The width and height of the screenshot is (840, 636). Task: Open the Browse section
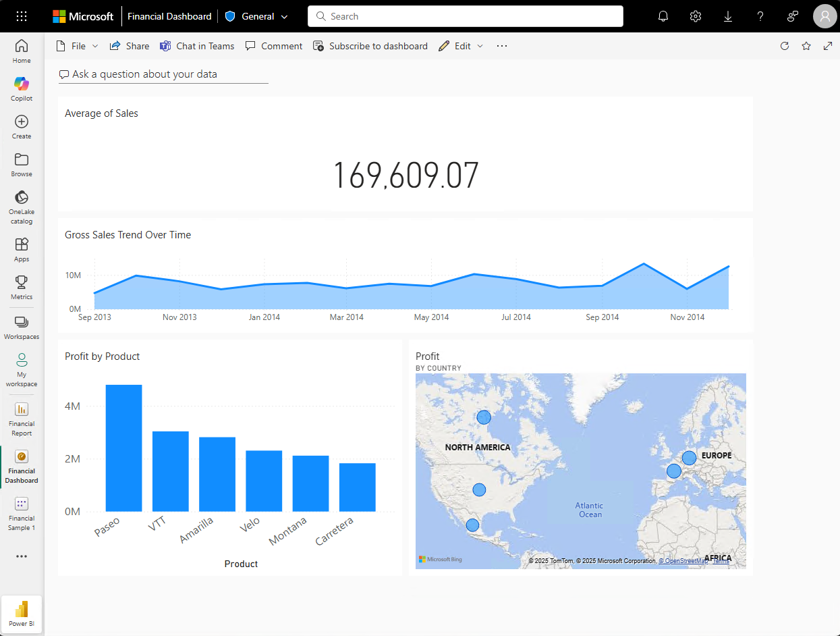click(x=21, y=164)
